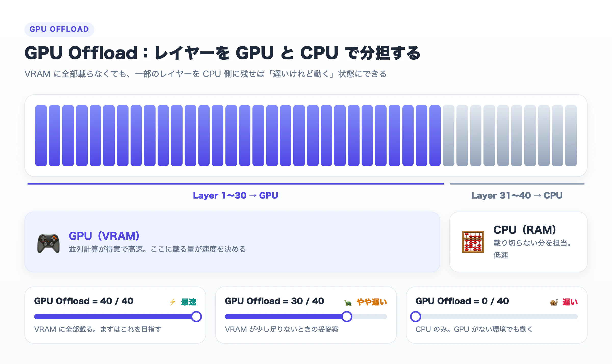Click the label Layer 31〜40 → CPU
Viewport: 612px width, 364px height.
pyautogui.click(x=517, y=196)
